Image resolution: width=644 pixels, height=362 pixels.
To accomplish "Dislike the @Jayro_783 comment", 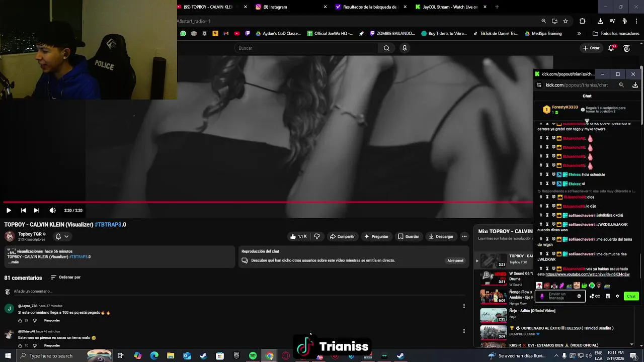I will pyautogui.click(x=35, y=320).
